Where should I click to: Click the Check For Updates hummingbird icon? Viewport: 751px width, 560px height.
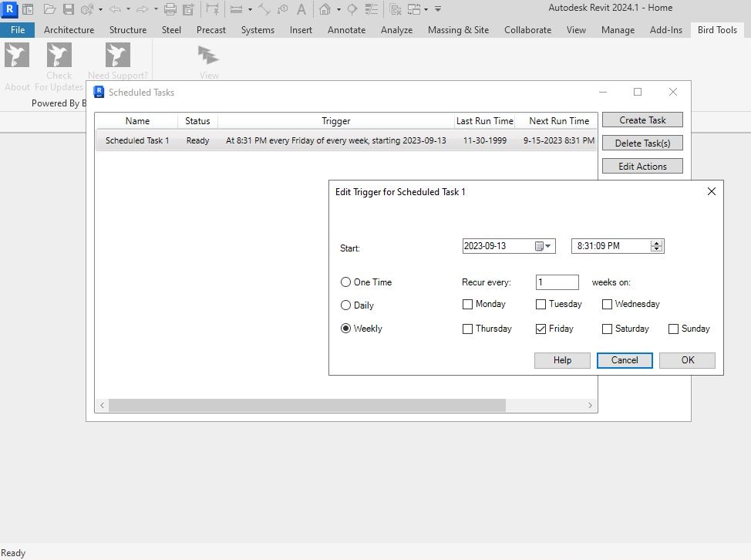click(x=59, y=55)
